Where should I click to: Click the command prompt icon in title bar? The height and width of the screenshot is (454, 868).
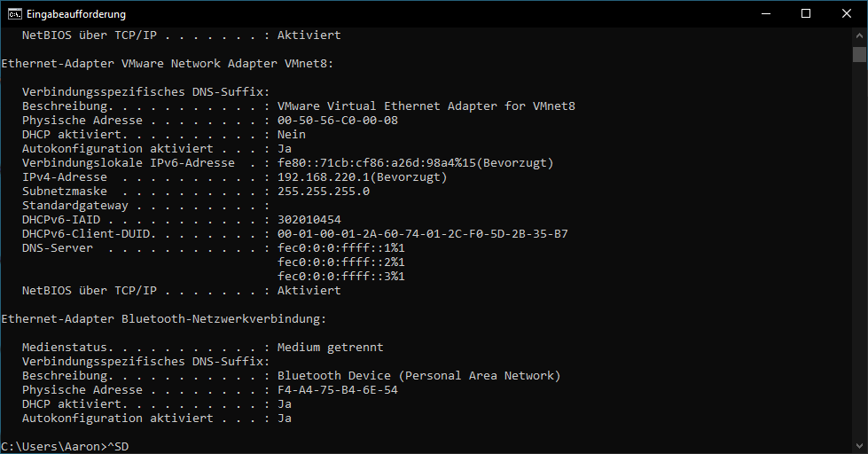14,14
